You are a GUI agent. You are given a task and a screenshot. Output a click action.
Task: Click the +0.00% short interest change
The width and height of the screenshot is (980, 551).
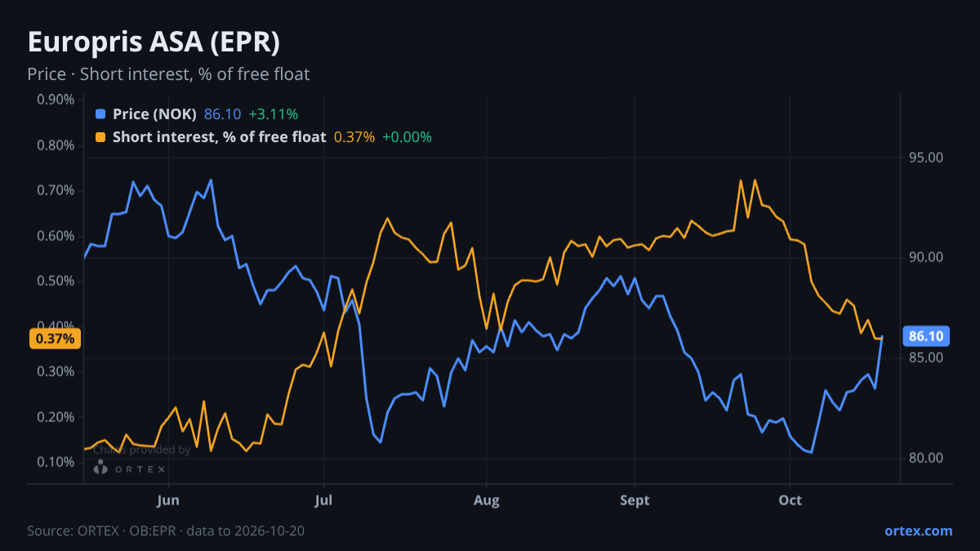(407, 137)
